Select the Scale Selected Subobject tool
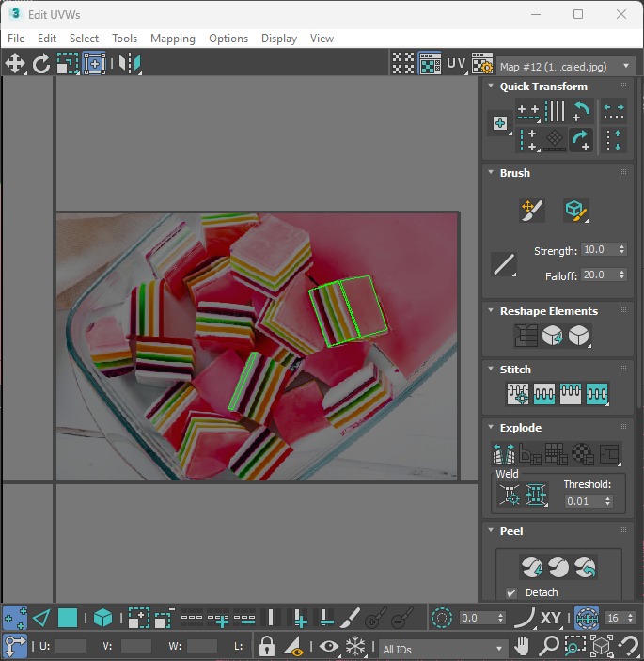The image size is (644, 661). coord(68,64)
